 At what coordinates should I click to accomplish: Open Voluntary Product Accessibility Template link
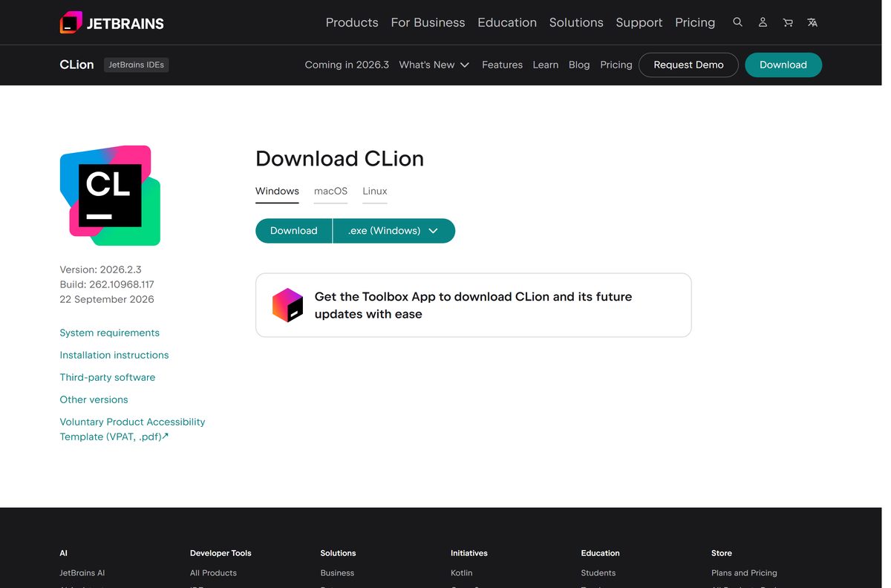132,429
